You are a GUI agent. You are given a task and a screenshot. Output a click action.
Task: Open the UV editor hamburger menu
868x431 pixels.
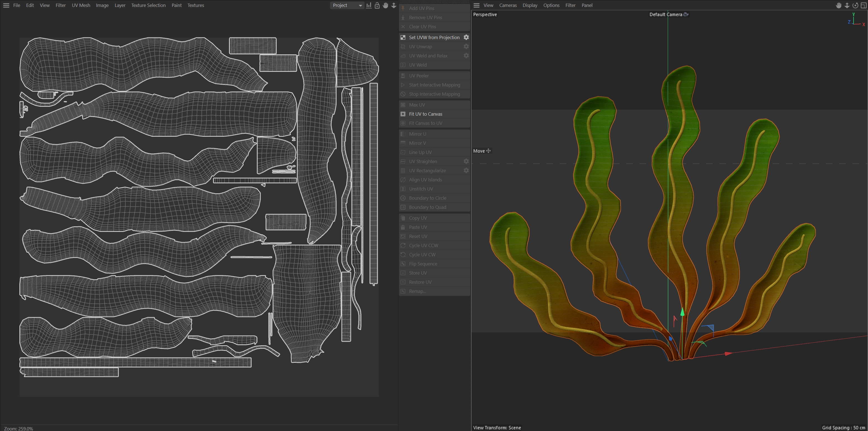tap(6, 5)
